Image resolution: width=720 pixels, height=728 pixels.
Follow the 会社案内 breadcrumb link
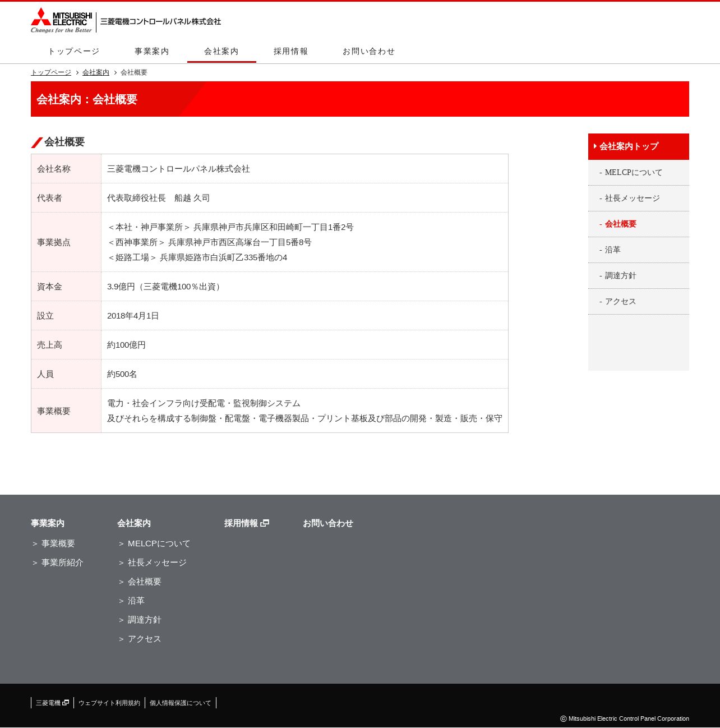[x=96, y=72]
